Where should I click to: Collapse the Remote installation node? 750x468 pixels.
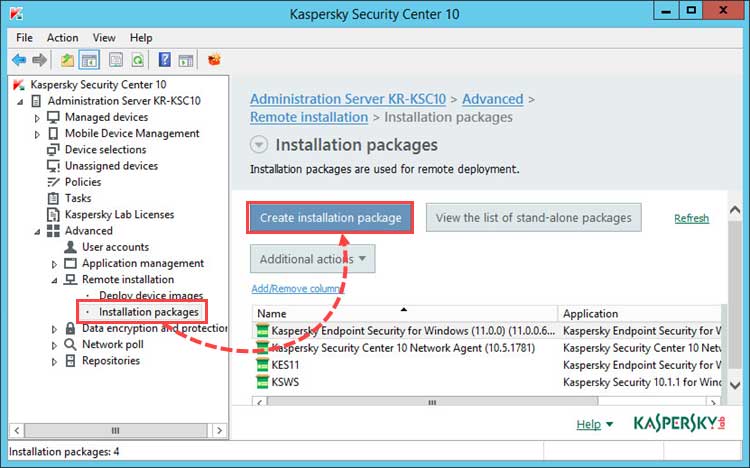point(55,280)
